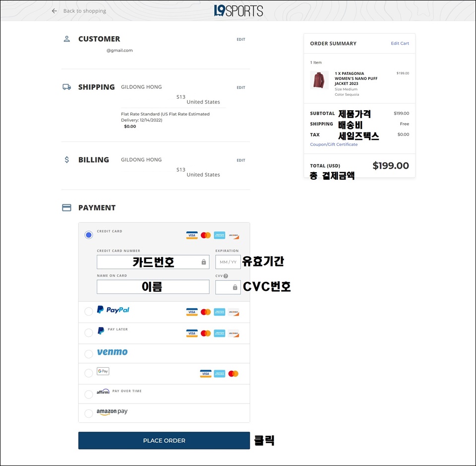Click the Shipping truck icon

[x=67, y=87]
